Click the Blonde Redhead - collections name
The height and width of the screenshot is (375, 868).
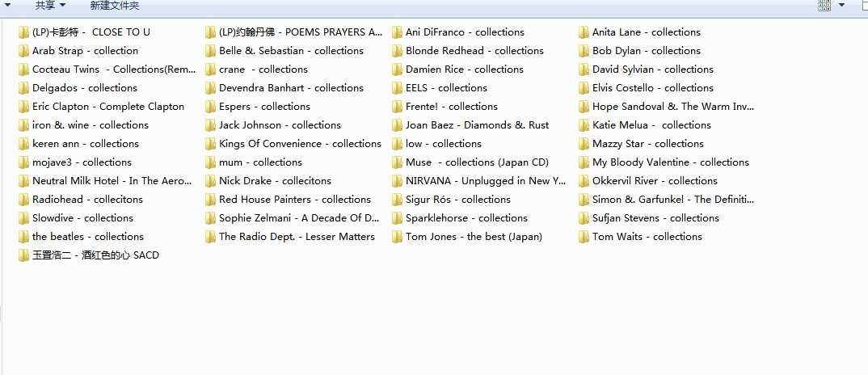(x=474, y=51)
